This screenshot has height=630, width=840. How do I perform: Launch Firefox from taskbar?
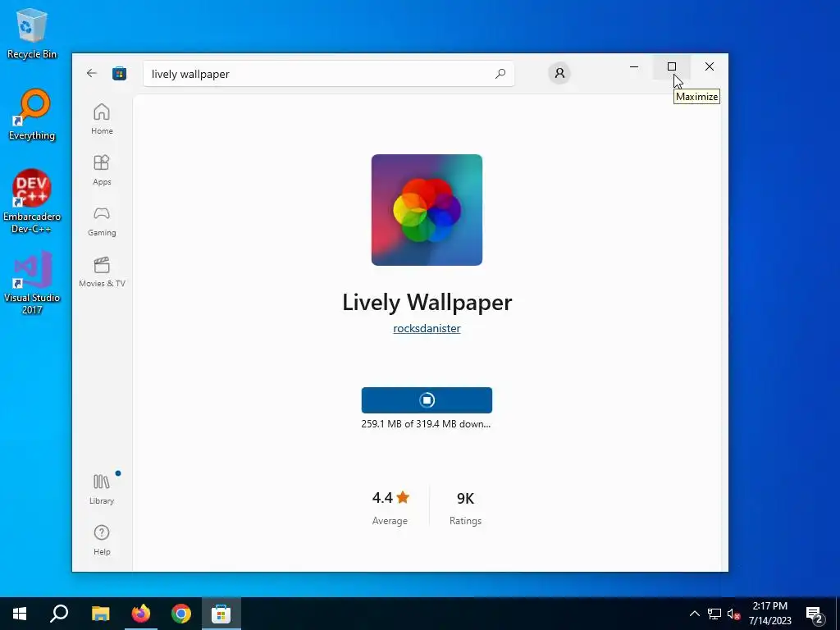141,614
